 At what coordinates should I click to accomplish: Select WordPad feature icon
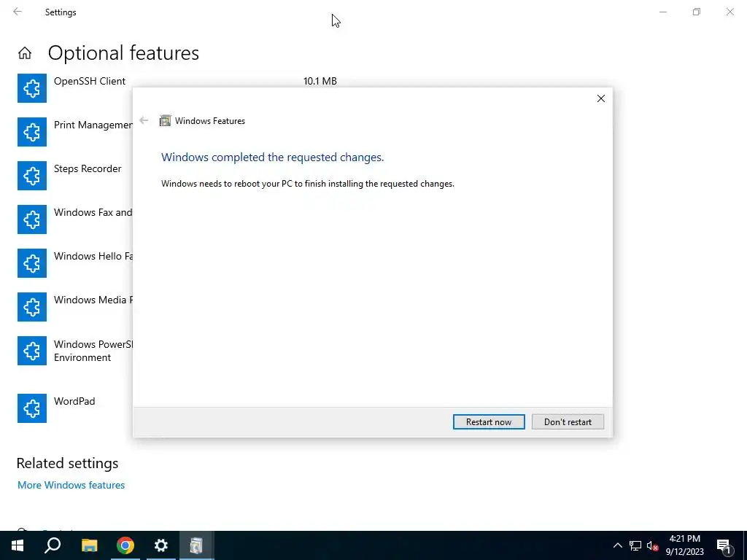tap(32, 408)
